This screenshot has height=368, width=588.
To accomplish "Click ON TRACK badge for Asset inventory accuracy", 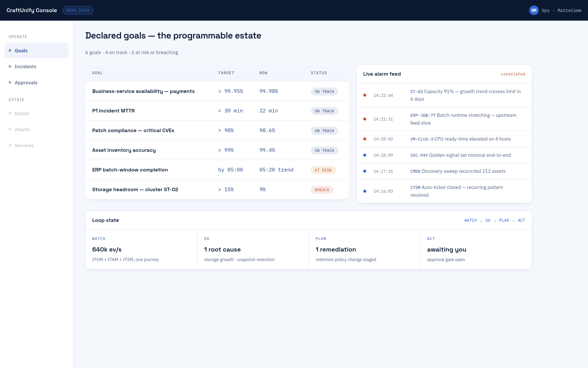I will coord(324,150).
